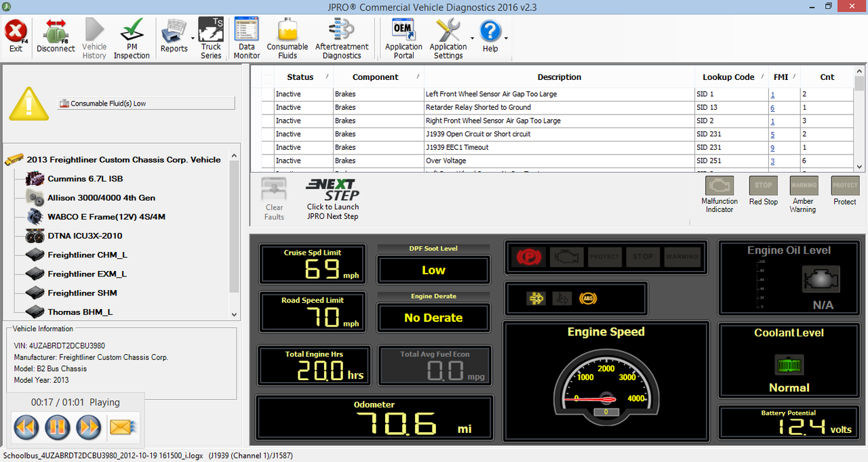This screenshot has width=868, height=462.
Task: Click the green coolant level icon
Action: [x=789, y=364]
